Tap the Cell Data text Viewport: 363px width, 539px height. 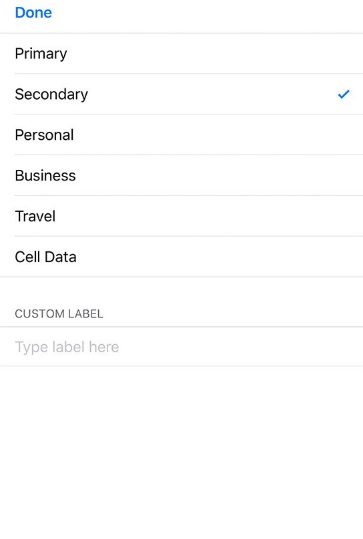(45, 257)
